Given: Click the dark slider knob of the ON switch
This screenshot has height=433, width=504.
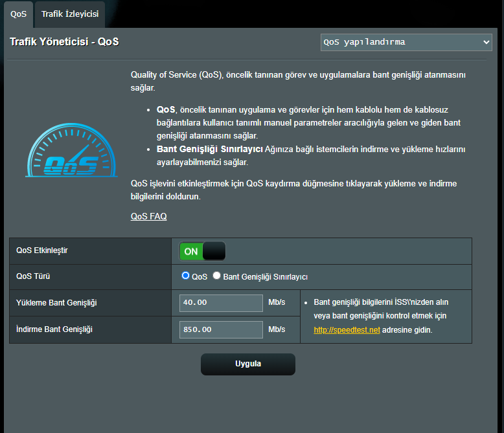Looking at the screenshot, I should click(214, 251).
